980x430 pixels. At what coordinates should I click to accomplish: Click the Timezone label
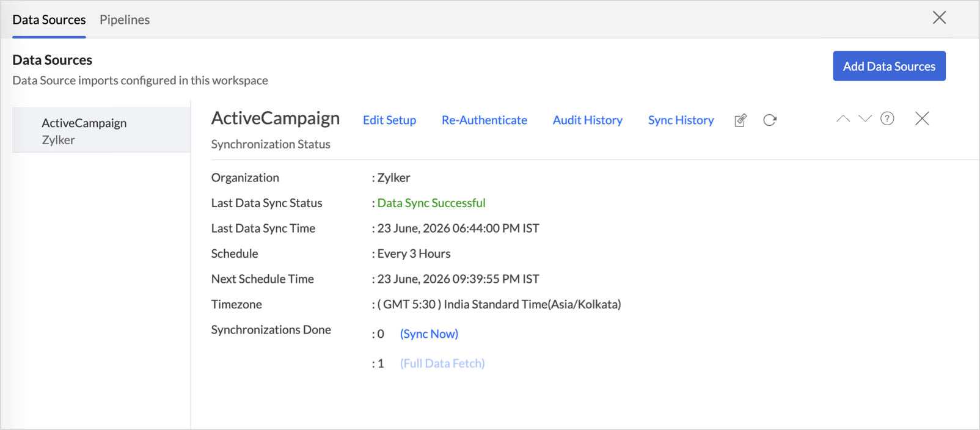[x=236, y=304]
